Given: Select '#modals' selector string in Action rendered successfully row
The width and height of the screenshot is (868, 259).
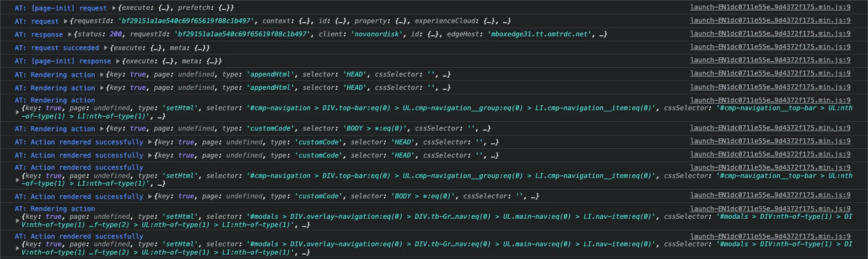Looking at the screenshot, I should tap(452, 244).
